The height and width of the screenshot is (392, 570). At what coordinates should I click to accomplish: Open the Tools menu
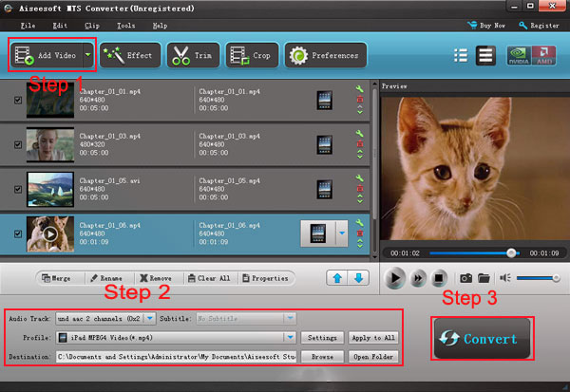point(125,26)
